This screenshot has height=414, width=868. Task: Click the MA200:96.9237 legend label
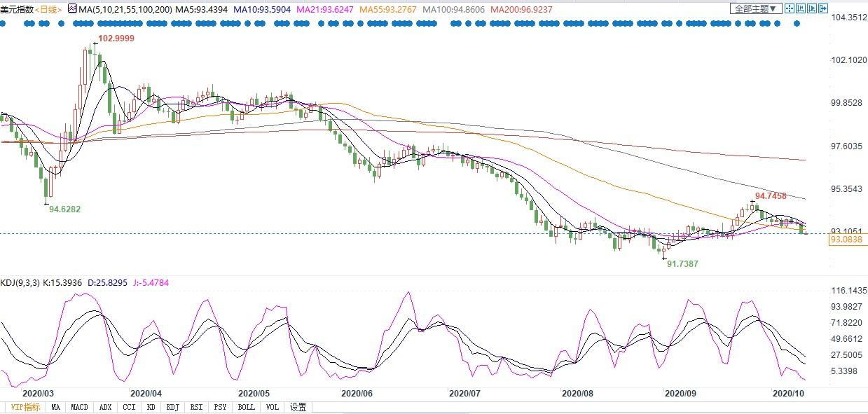[521, 9]
